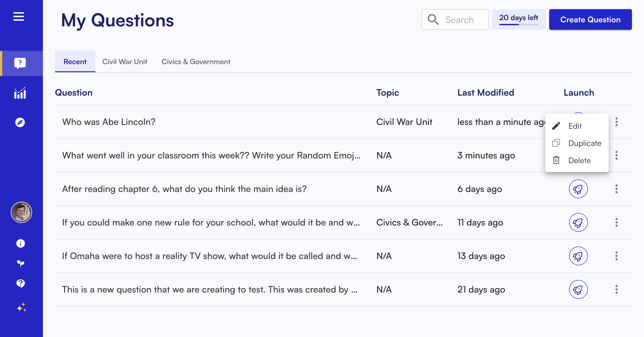Open the If Omaha were to host question
644x337 pixels.
coord(210,256)
